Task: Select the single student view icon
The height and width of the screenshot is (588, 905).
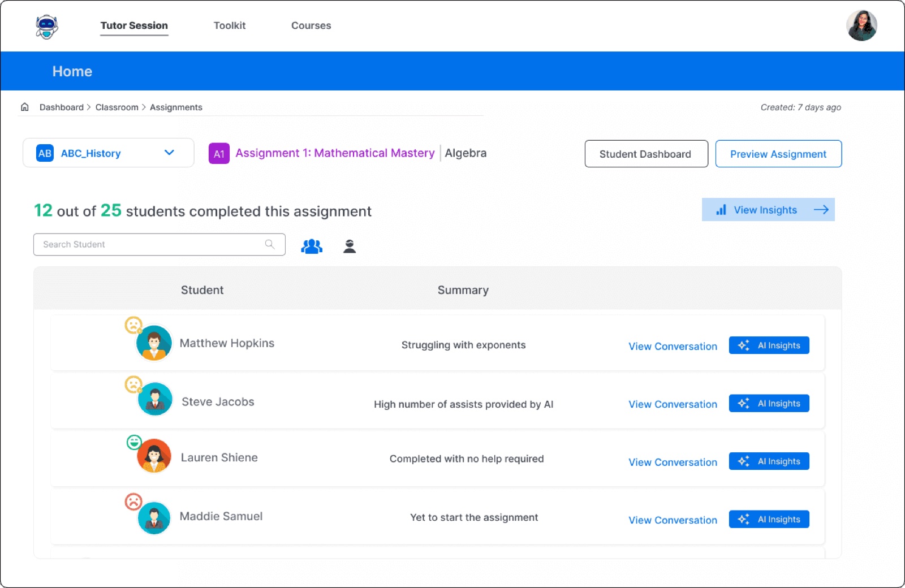Action: pyautogui.click(x=350, y=246)
